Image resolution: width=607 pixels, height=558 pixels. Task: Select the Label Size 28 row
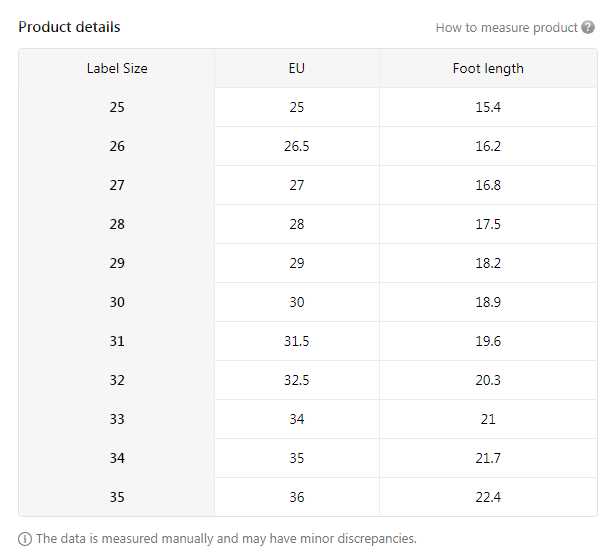pos(117,224)
